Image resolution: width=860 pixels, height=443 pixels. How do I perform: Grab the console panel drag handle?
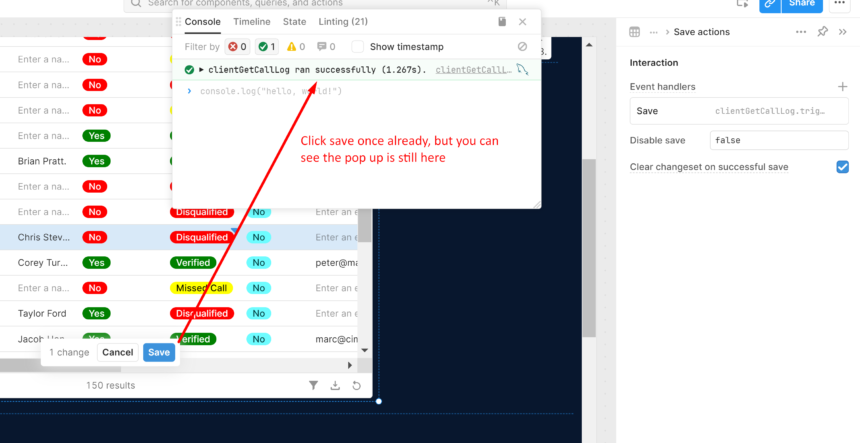pos(178,22)
